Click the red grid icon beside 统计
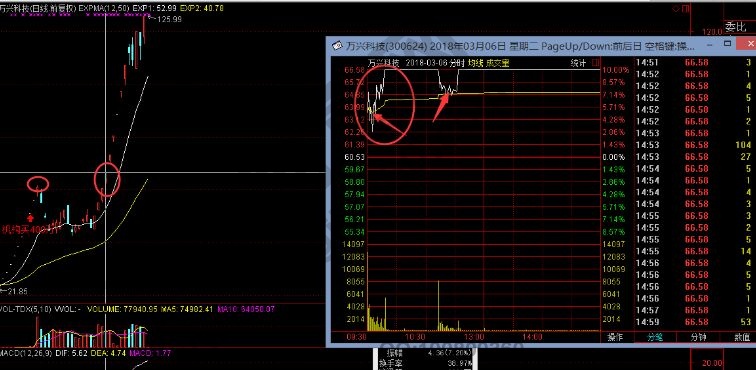Viewport: 756px width, 370px height. click(x=596, y=63)
